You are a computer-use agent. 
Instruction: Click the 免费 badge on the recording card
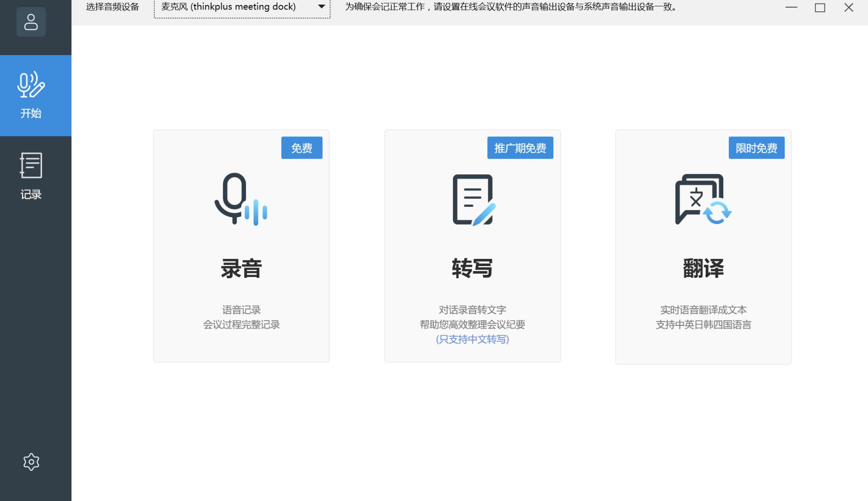[301, 148]
